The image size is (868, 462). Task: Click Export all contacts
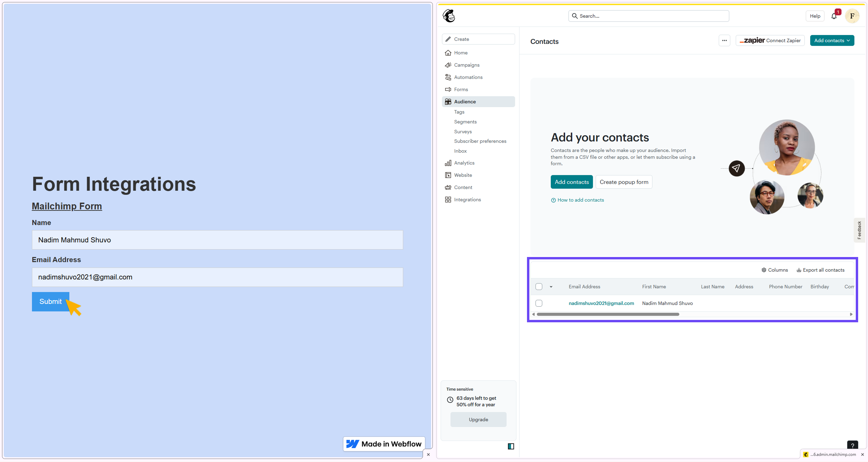tap(820, 270)
